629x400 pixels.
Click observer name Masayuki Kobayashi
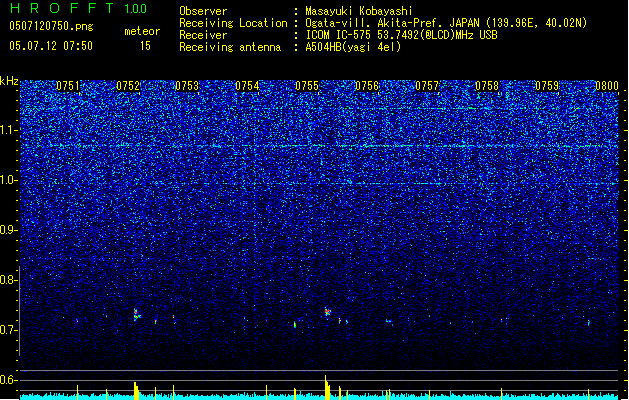(x=359, y=11)
